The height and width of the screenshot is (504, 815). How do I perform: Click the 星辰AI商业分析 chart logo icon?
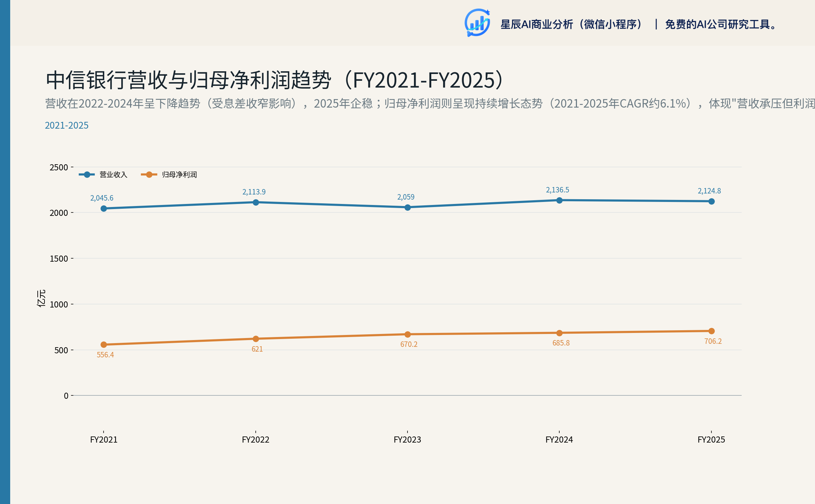(477, 23)
